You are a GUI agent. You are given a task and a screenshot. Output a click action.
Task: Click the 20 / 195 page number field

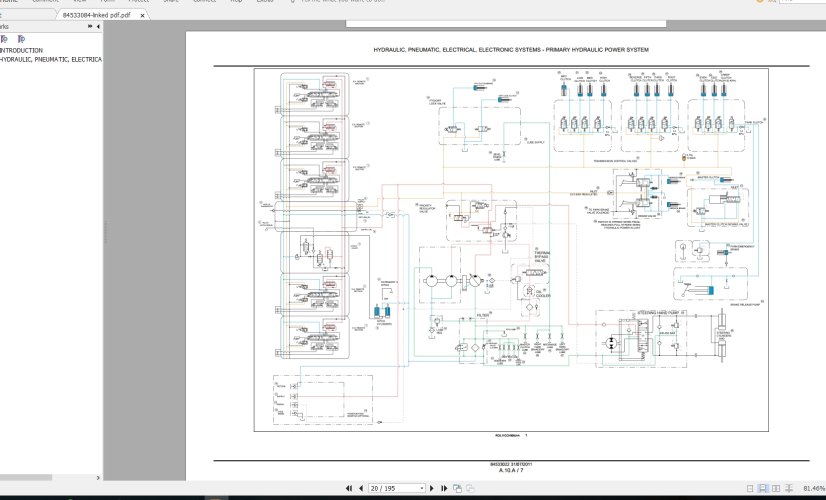click(x=390, y=489)
